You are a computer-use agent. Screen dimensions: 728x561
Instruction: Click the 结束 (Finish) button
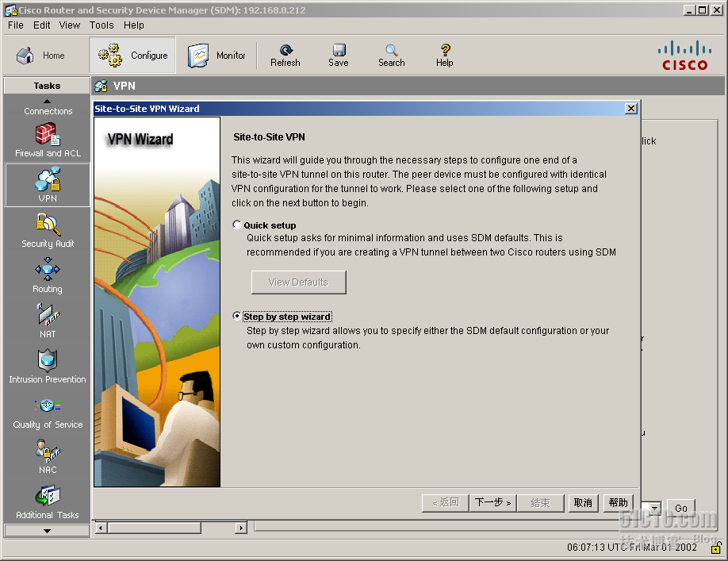pyautogui.click(x=540, y=503)
